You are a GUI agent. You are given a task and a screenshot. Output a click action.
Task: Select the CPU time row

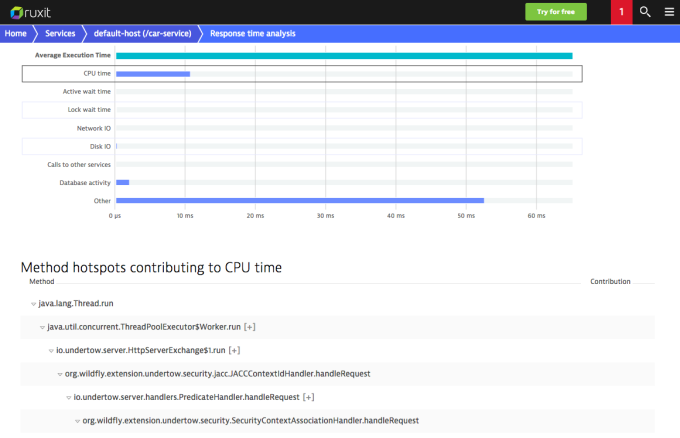302,74
